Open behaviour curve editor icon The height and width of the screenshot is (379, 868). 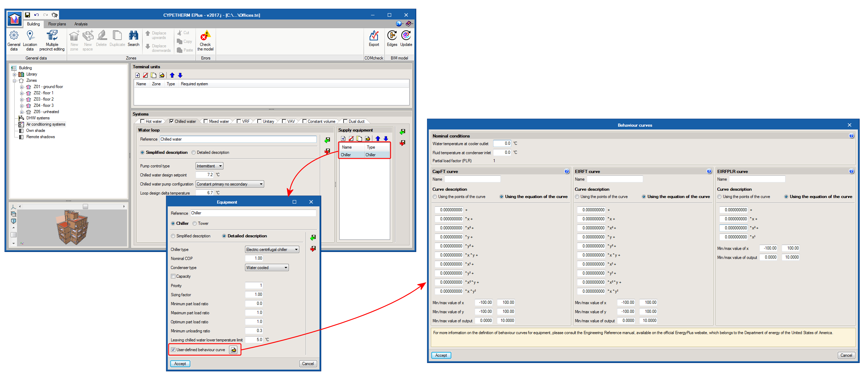point(234,350)
